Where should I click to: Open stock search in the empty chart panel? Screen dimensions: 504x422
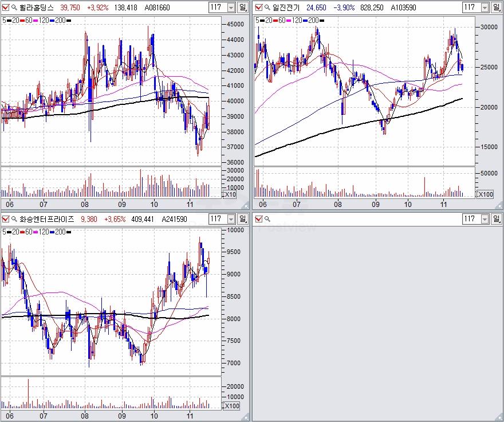(267, 219)
